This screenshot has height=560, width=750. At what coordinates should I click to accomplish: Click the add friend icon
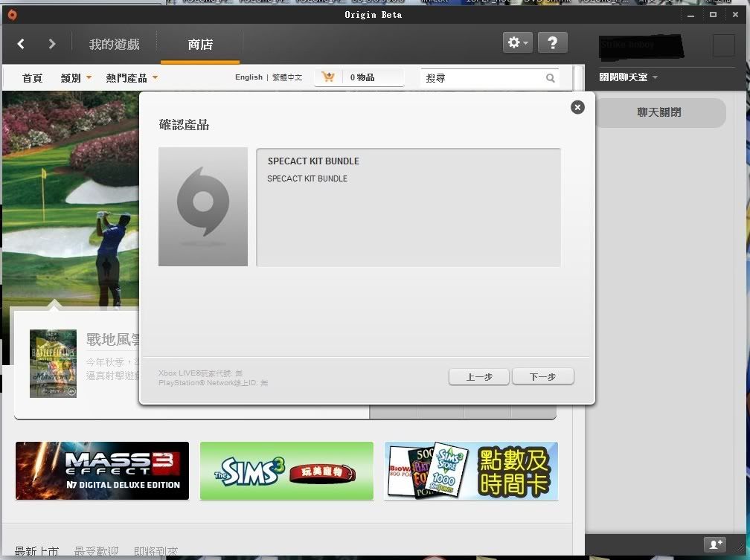pyautogui.click(x=715, y=544)
